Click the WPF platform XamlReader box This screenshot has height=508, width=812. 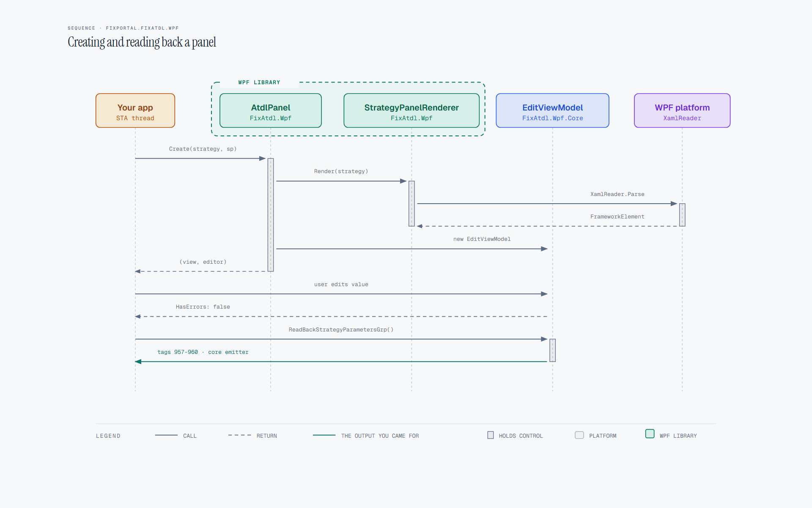(x=682, y=110)
